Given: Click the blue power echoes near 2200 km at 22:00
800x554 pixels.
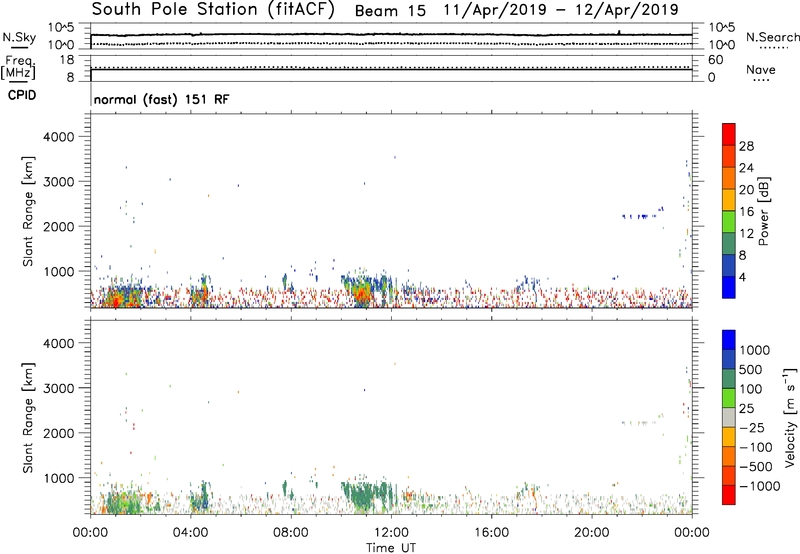Looking at the screenshot, I should (641, 215).
